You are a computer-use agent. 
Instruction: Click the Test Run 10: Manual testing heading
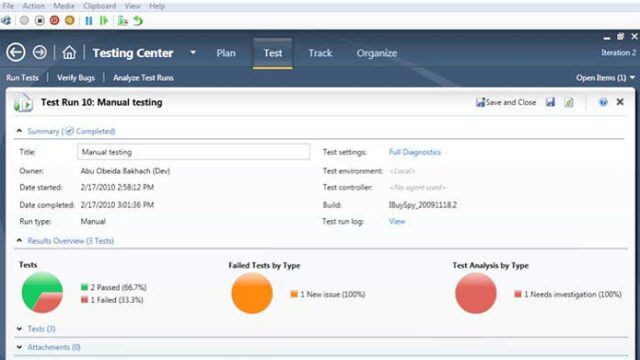(102, 102)
